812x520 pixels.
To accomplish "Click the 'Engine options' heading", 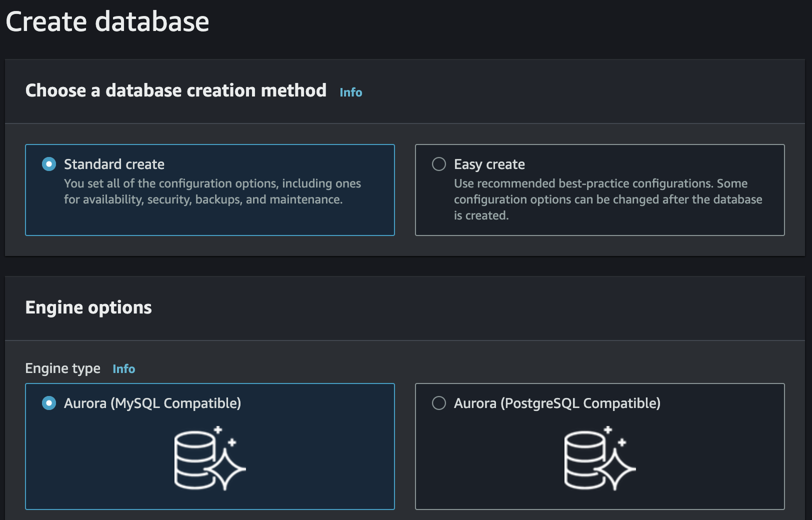I will coord(88,307).
